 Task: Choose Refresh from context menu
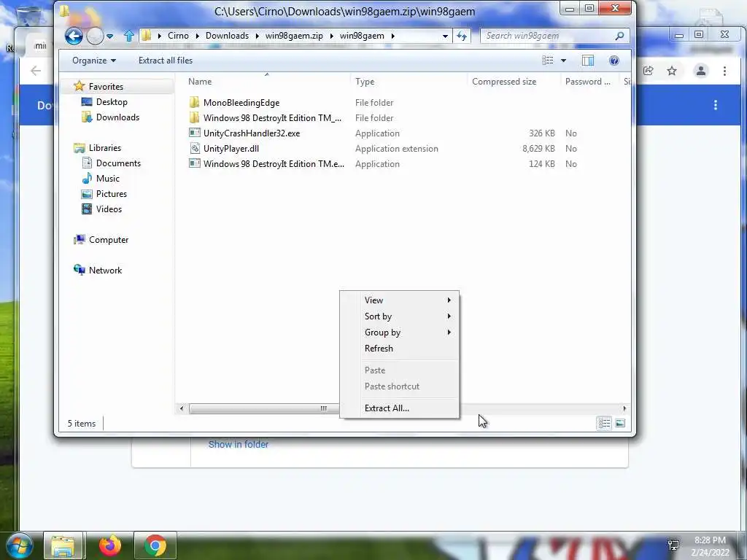[x=399, y=348]
